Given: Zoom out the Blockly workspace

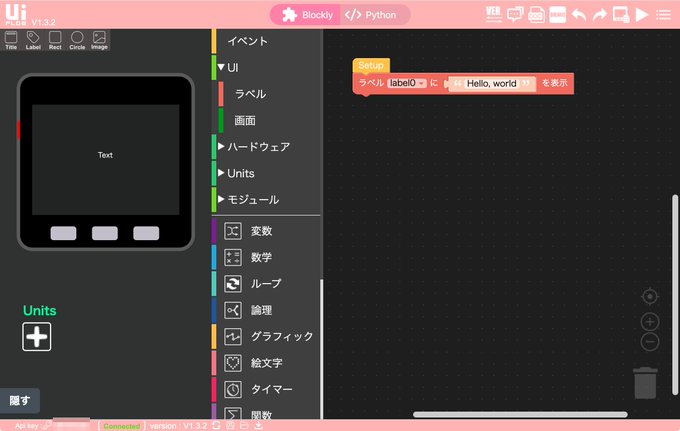Looking at the screenshot, I should click(x=650, y=342).
